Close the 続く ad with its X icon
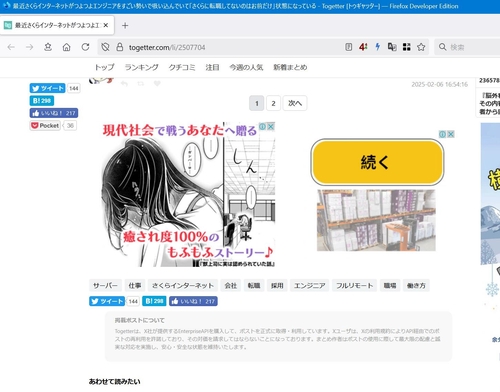 click(x=451, y=134)
